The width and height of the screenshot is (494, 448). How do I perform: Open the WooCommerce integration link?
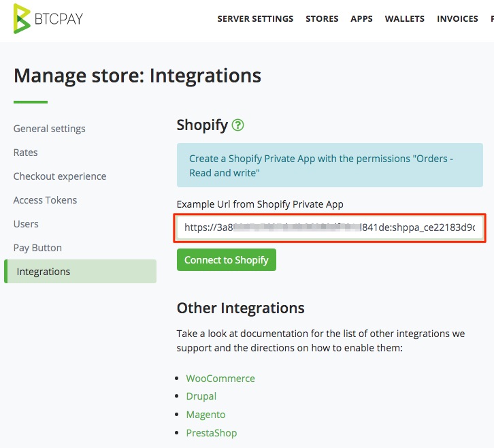(x=220, y=379)
